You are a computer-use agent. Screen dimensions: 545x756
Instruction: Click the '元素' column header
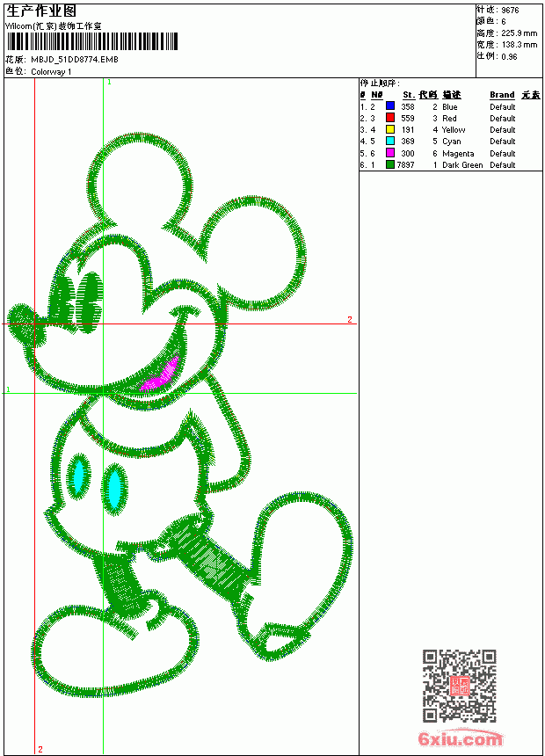coord(531,95)
